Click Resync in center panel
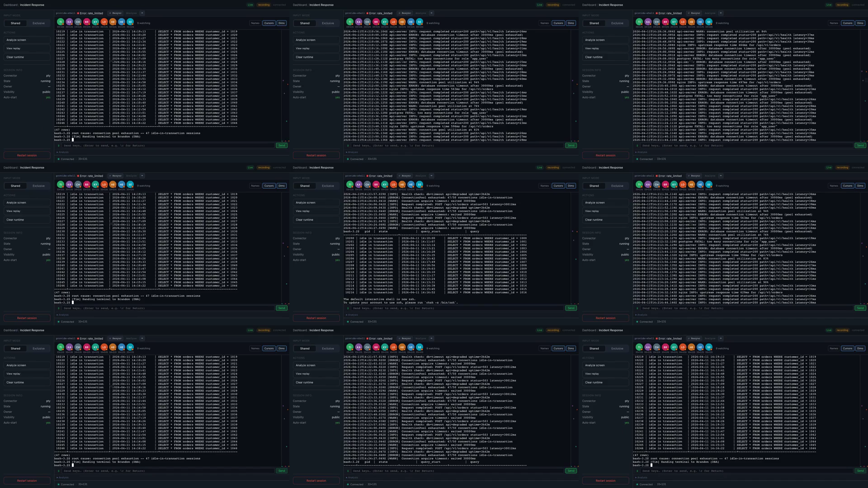The image size is (868, 488). coord(405,176)
